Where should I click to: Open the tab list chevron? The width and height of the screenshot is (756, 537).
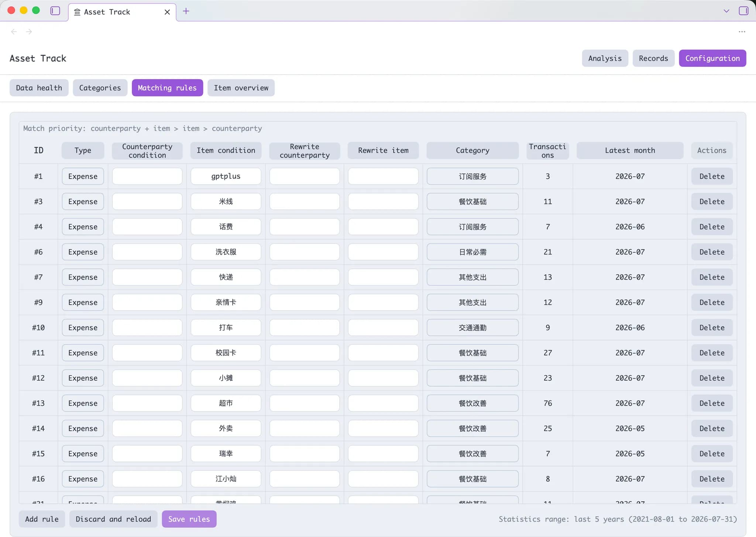[x=726, y=11]
